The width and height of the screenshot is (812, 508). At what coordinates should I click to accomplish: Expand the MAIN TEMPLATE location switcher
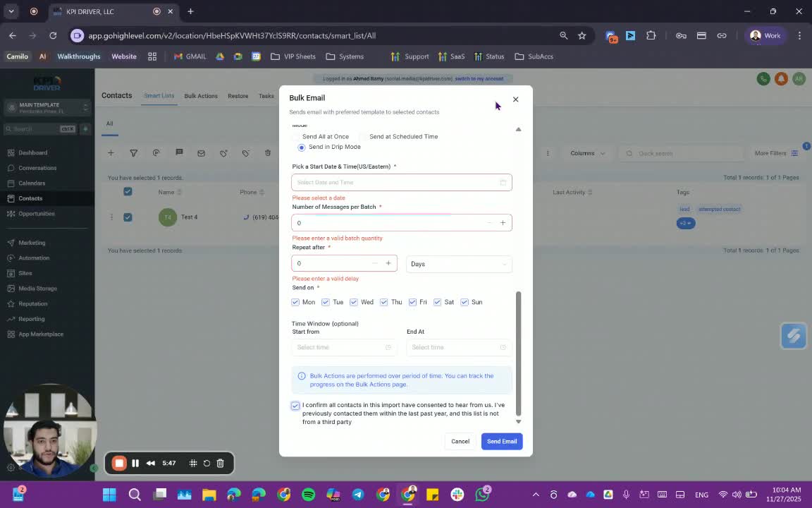(47, 108)
